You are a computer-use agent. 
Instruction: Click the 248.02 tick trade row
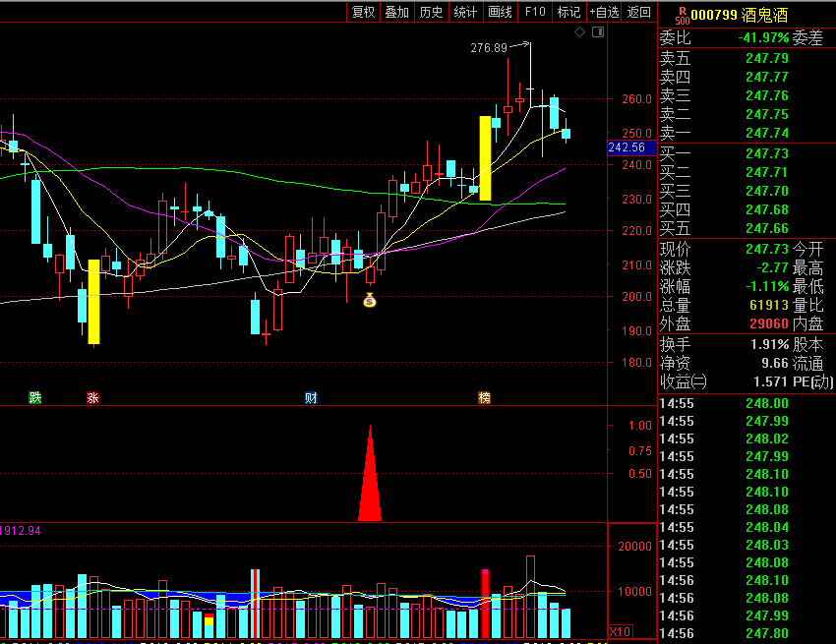(746, 439)
